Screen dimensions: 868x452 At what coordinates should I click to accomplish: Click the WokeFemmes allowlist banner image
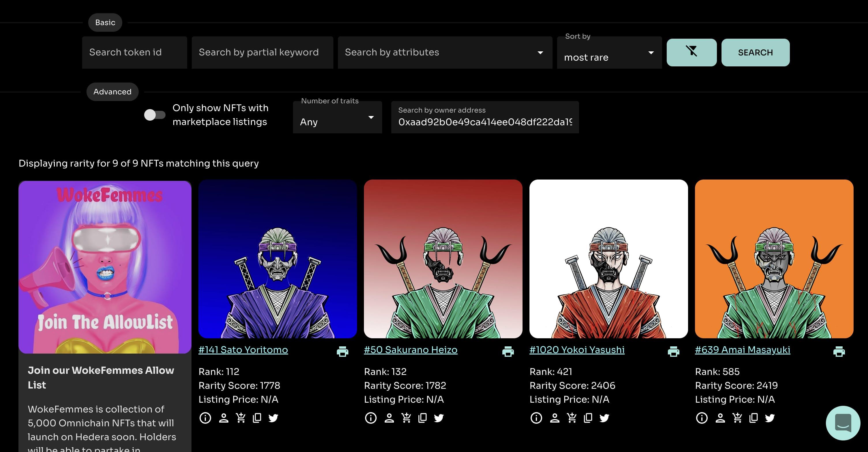coord(105,267)
